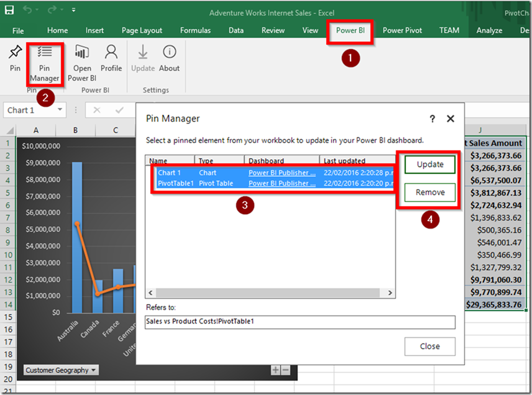The width and height of the screenshot is (532, 395).
Task: Collapse chart field with minus button
Action: click(x=286, y=370)
